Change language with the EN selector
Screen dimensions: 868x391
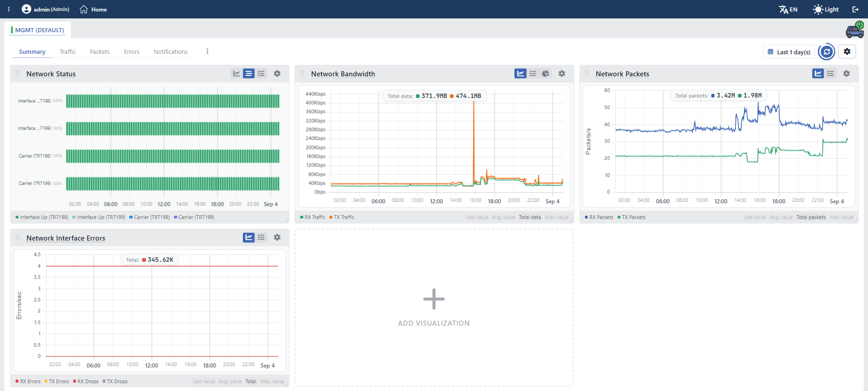788,9
